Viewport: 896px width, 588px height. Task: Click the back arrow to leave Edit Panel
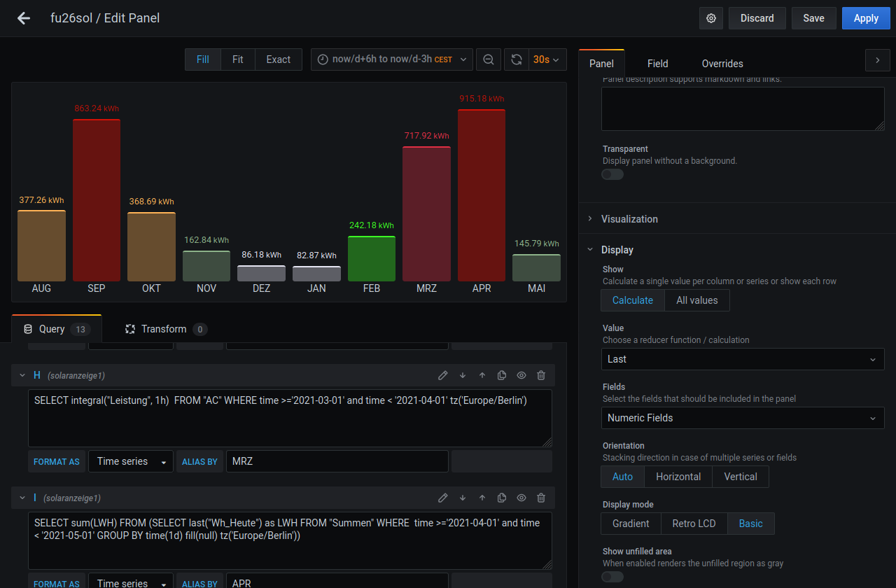click(24, 18)
